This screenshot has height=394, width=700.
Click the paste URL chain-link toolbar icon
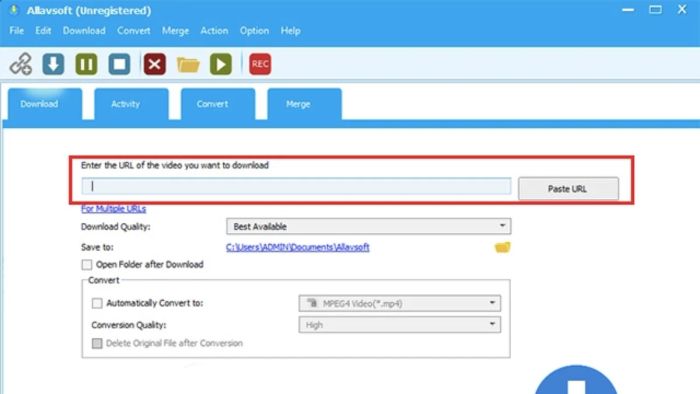click(21, 64)
